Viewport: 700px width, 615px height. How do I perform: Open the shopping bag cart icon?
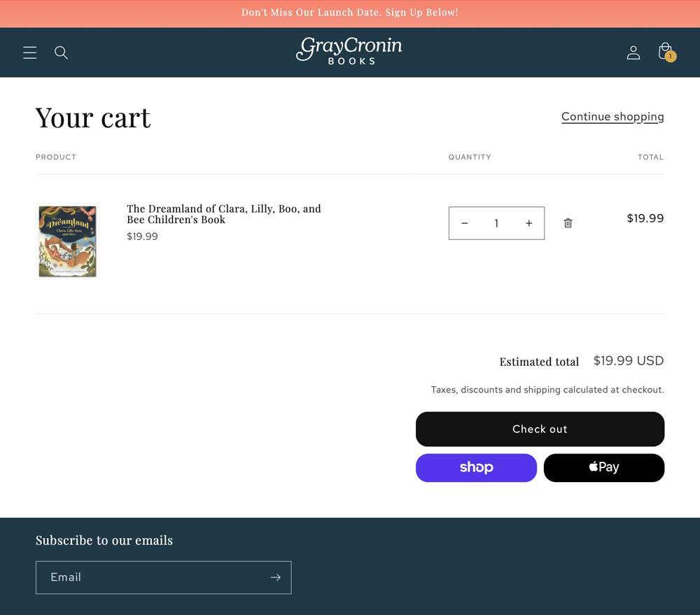coord(666,52)
